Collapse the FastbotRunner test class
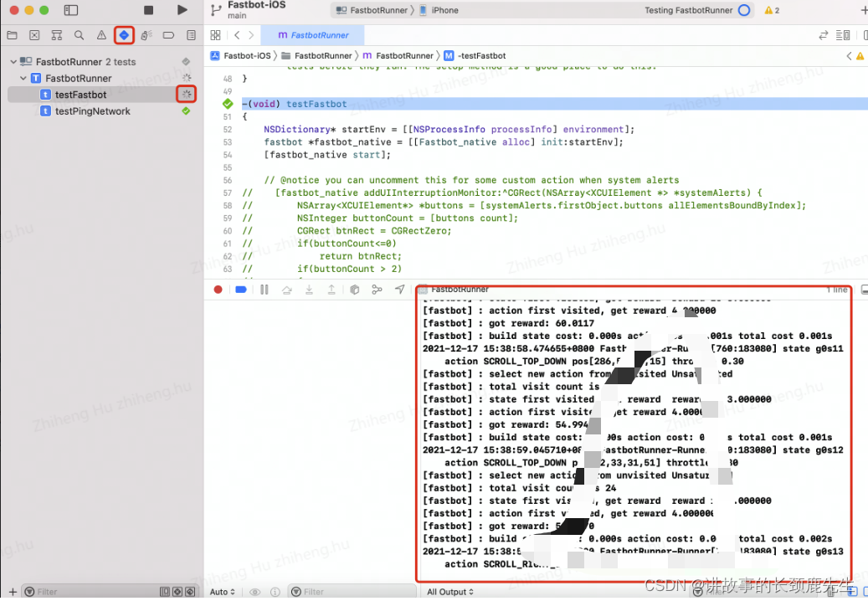Screen dimensions: 868x601 pyautogui.click(x=23, y=79)
